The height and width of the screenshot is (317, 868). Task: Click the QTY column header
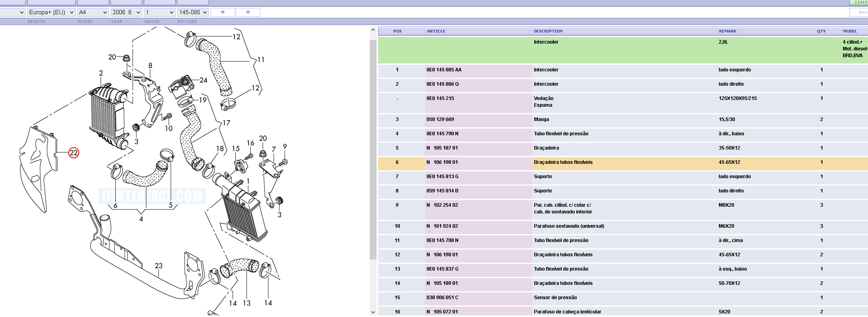821,31
